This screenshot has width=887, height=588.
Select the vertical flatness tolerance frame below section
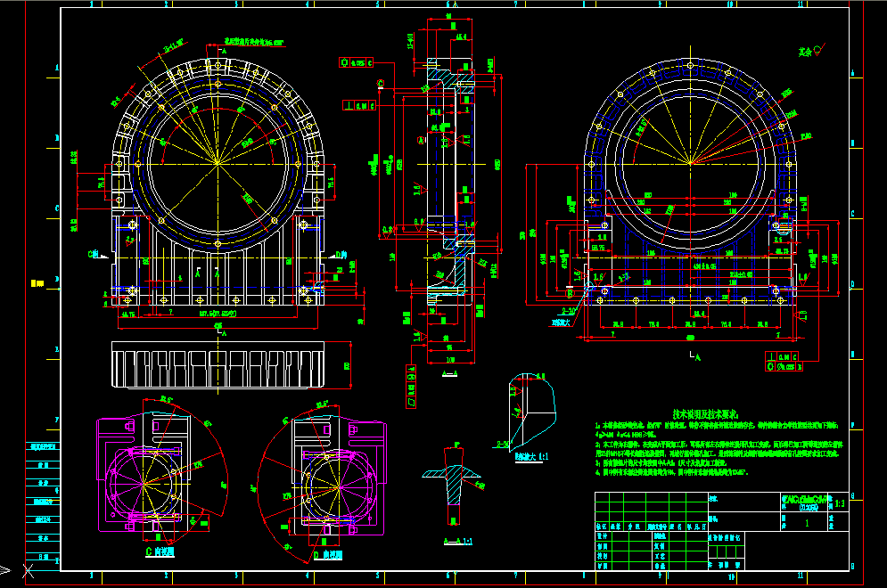click(x=411, y=386)
